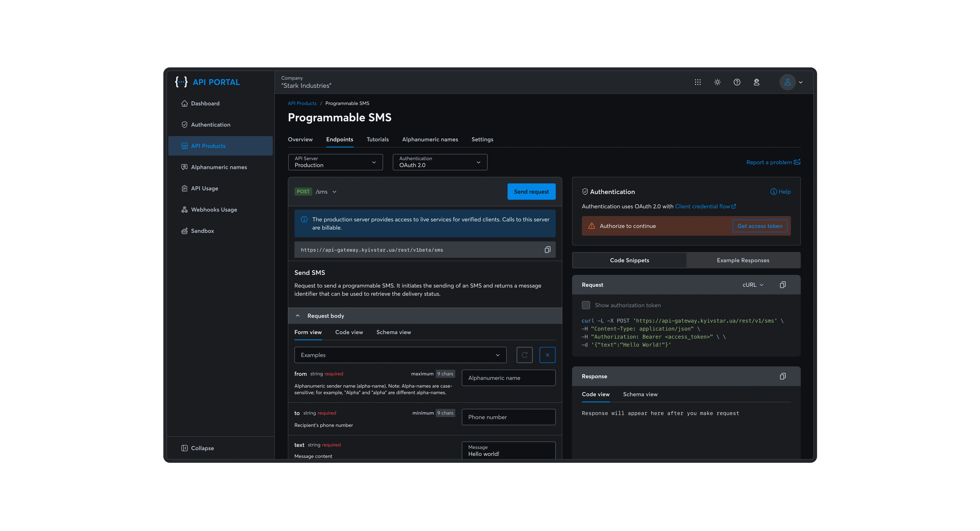This screenshot has height=531, width=980.
Task: Click into the Phone number field
Action: tap(509, 417)
